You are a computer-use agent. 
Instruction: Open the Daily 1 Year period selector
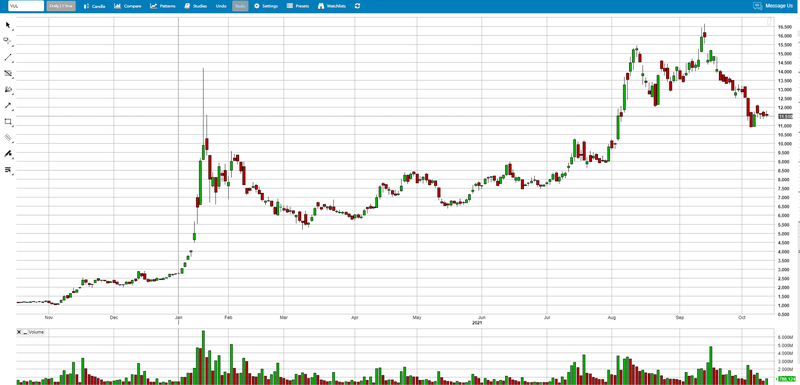click(x=61, y=6)
